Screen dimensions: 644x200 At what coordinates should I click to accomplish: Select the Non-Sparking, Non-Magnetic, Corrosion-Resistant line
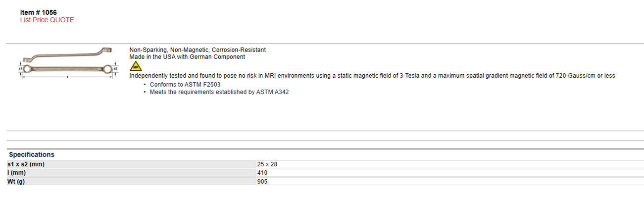(198, 50)
